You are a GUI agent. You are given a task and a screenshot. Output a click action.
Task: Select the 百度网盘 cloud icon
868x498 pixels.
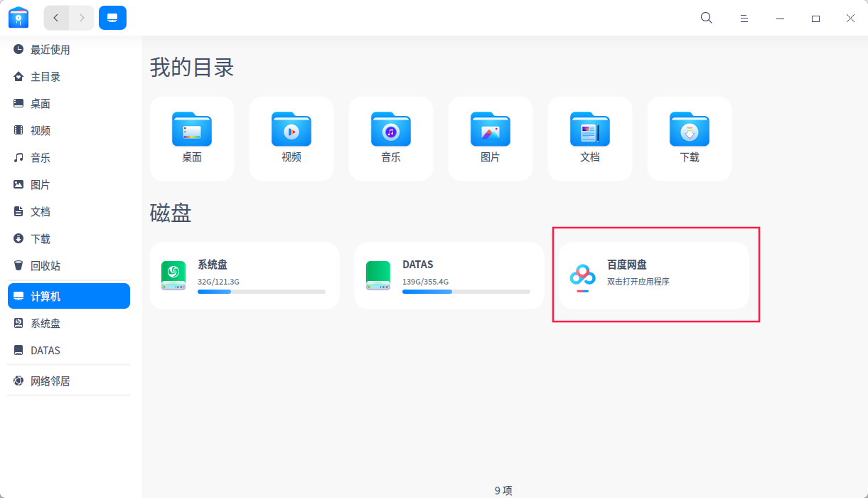583,277
